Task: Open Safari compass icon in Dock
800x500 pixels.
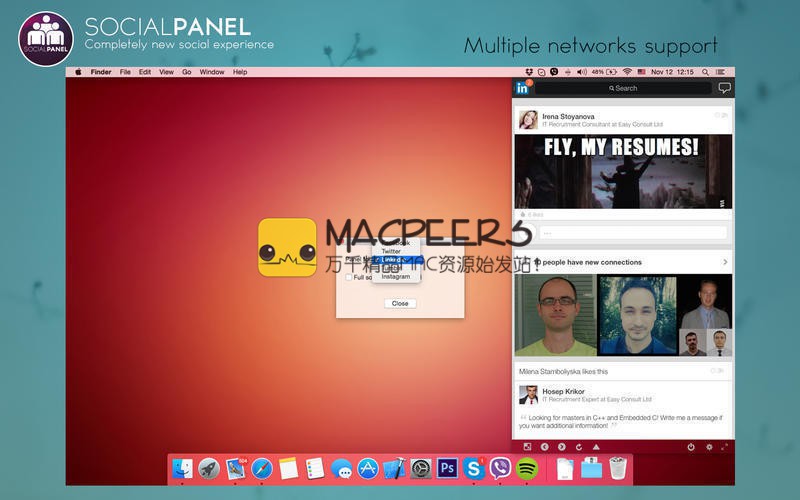Action: coord(262,468)
